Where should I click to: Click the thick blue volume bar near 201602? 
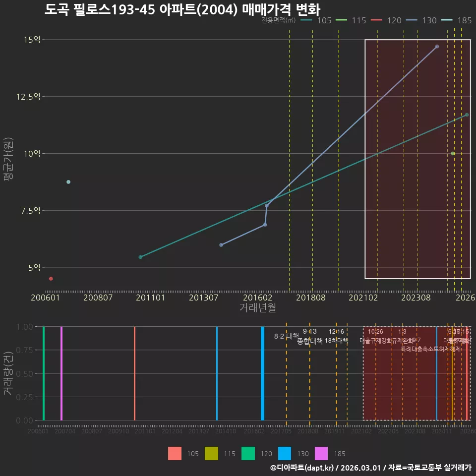(262, 373)
